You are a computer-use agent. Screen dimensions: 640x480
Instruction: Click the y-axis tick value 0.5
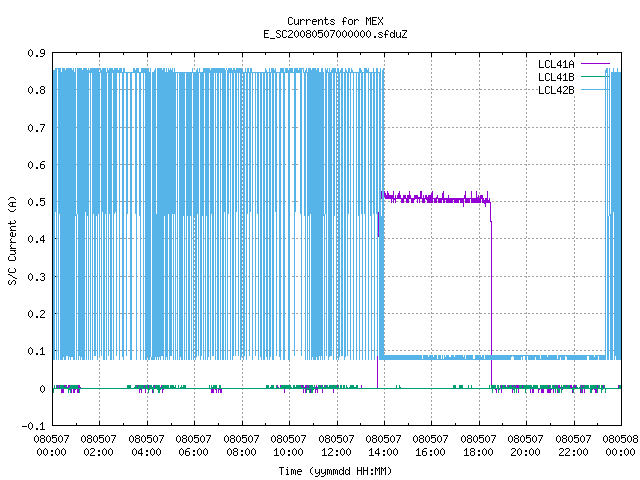pyautogui.click(x=36, y=202)
